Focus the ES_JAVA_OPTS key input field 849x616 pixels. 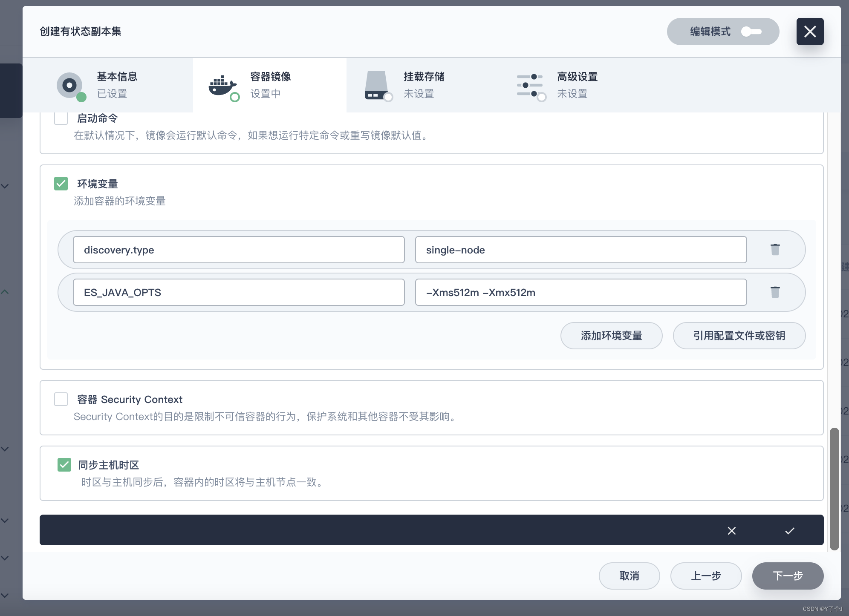point(239,292)
